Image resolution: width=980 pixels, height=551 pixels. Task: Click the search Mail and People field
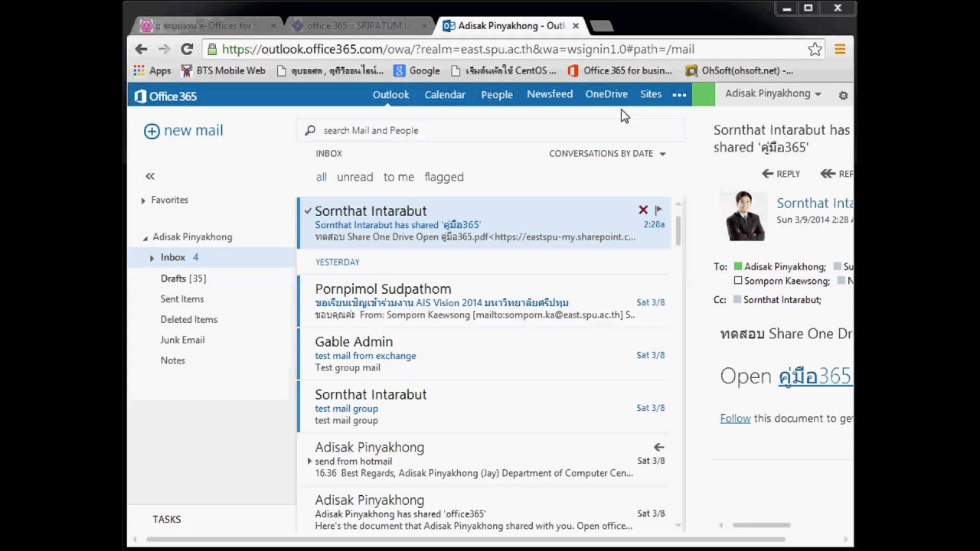click(490, 131)
